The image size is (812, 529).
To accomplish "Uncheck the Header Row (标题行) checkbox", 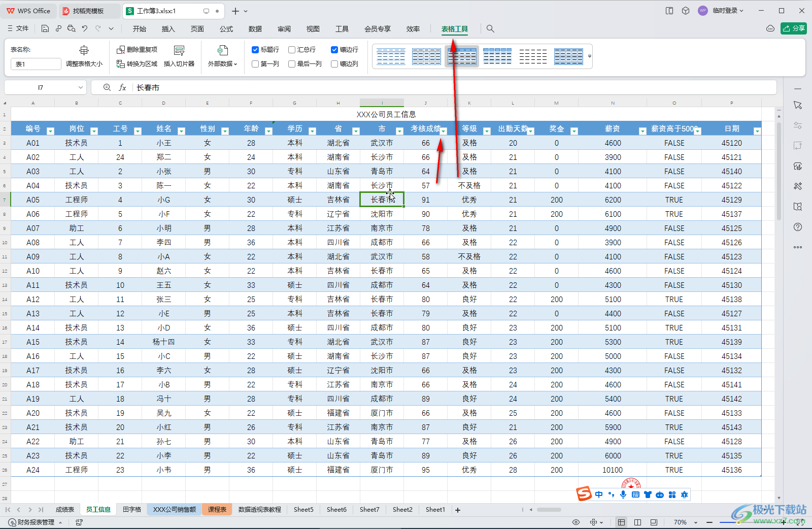I will tap(255, 50).
